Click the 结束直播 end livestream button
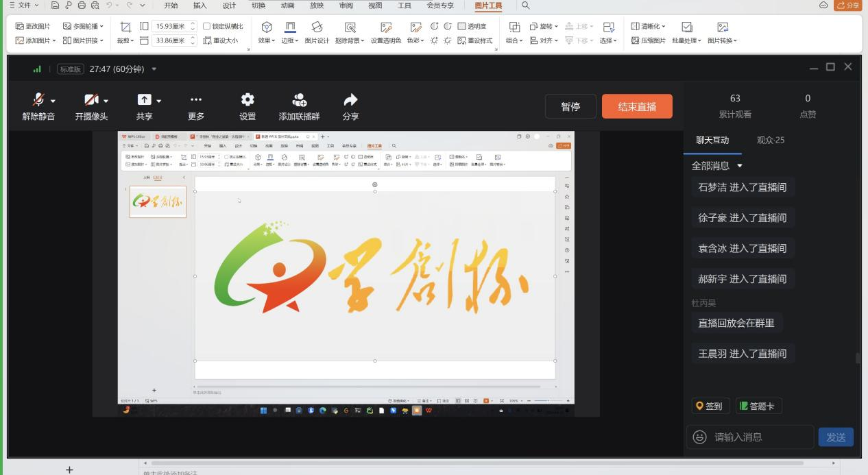 point(637,106)
